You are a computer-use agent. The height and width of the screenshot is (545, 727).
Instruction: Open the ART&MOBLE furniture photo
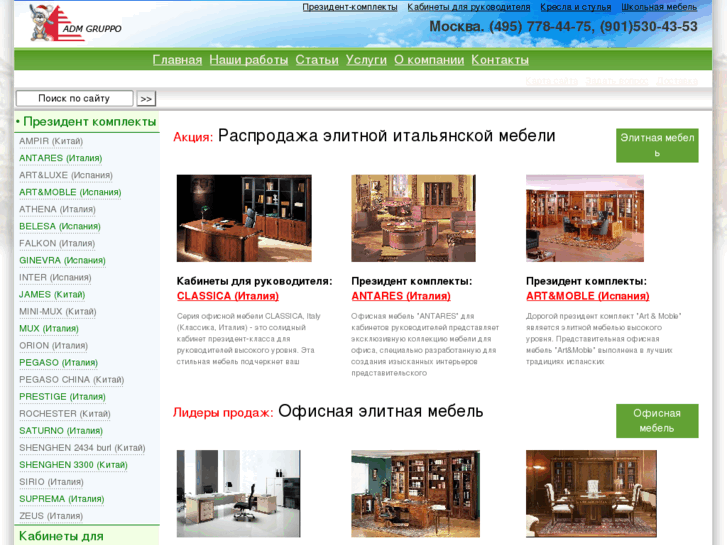tap(585, 218)
